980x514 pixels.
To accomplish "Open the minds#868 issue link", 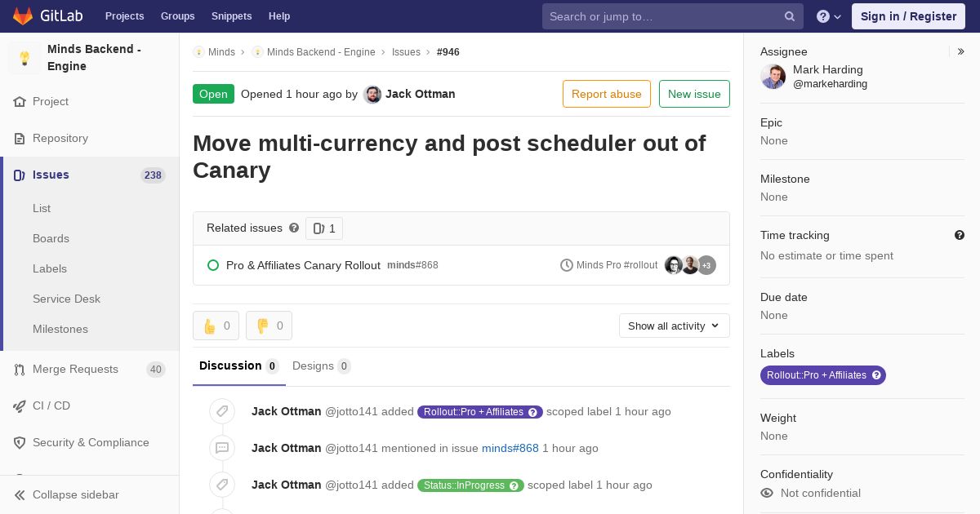I will click(x=510, y=448).
